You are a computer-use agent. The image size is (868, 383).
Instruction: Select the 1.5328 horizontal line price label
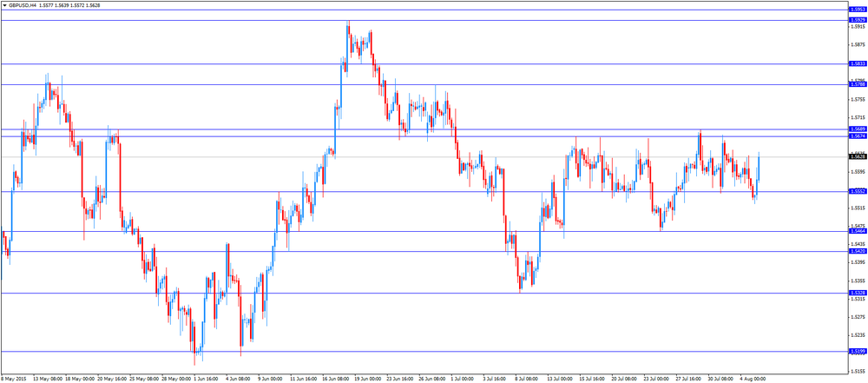point(858,293)
